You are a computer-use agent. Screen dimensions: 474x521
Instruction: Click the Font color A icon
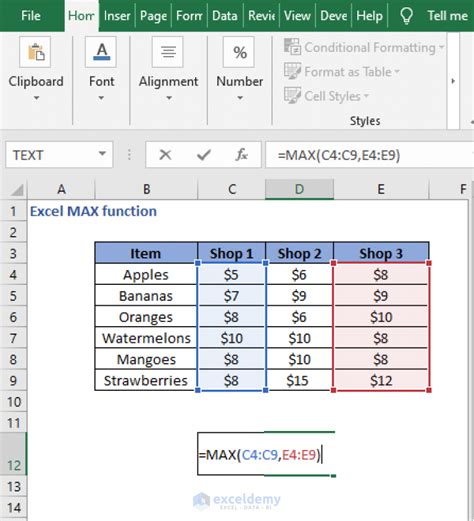click(101, 52)
